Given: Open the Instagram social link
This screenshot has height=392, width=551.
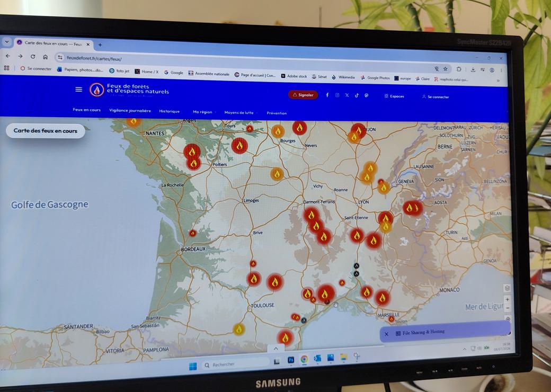Looking at the screenshot, I should pyautogui.click(x=337, y=95).
